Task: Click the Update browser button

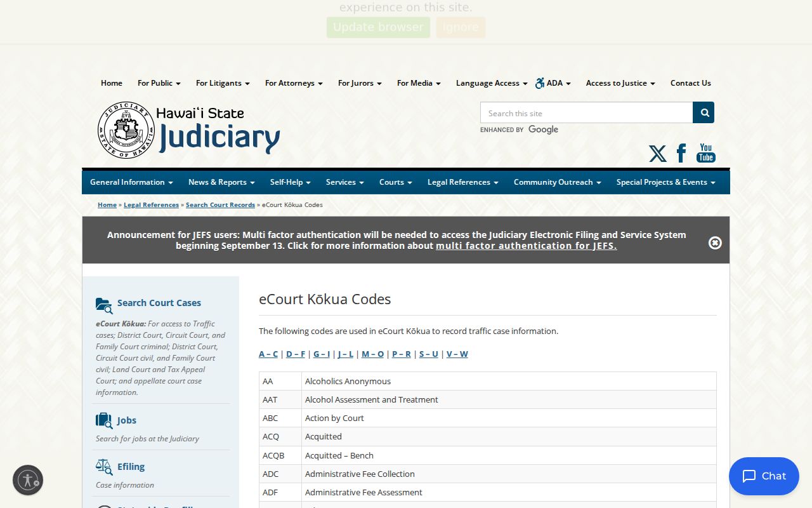Action: tap(378, 27)
